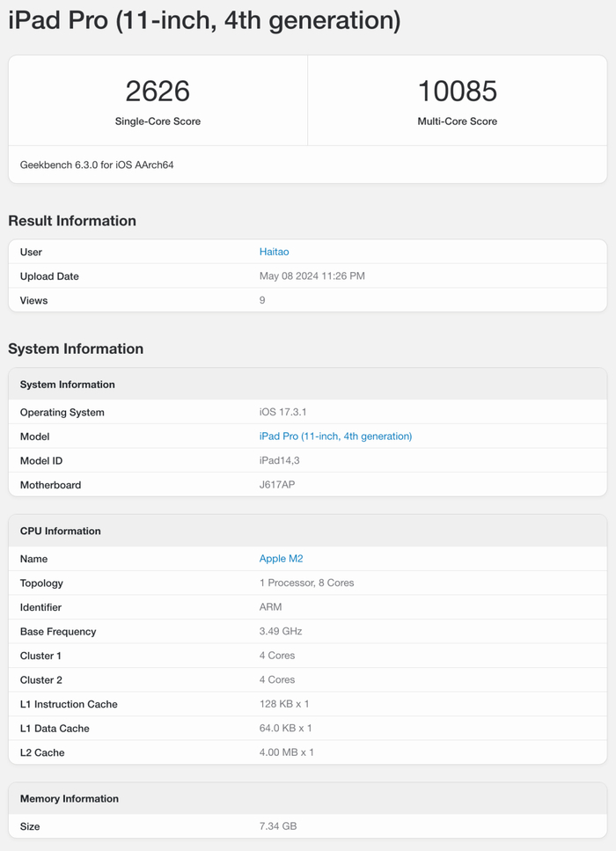Screen dimensions: 616x851
Task: Click the Memory Information table header
Action: pos(69,798)
